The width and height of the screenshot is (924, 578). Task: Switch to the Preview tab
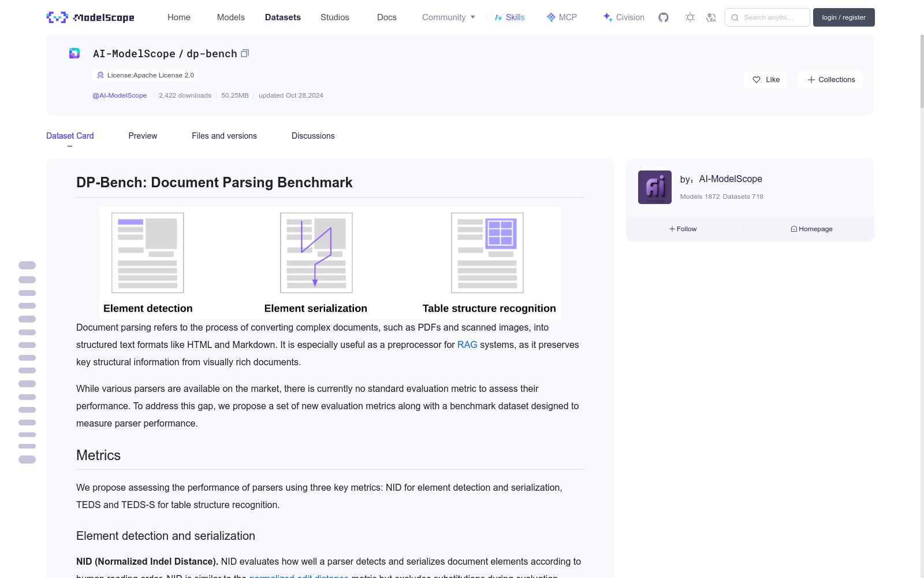pyautogui.click(x=143, y=136)
